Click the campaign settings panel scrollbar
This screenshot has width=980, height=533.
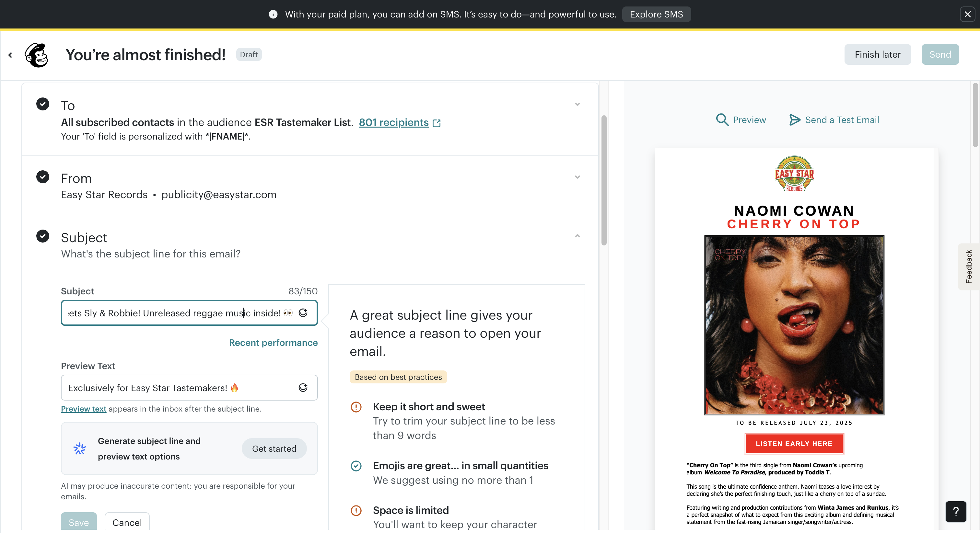click(x=604, y=181)
